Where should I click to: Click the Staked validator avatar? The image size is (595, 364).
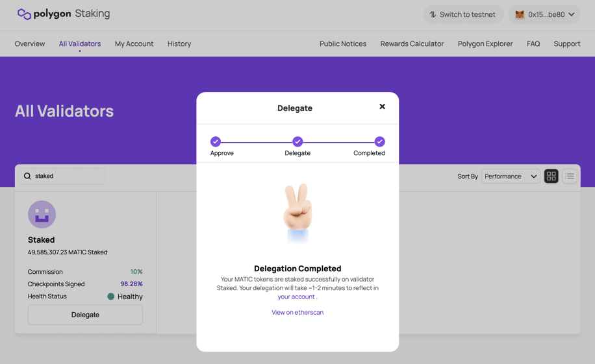(x=42, y=214)
